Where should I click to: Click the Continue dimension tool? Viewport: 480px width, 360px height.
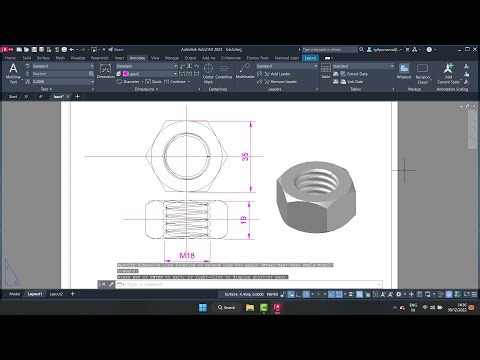click(175, 81)
